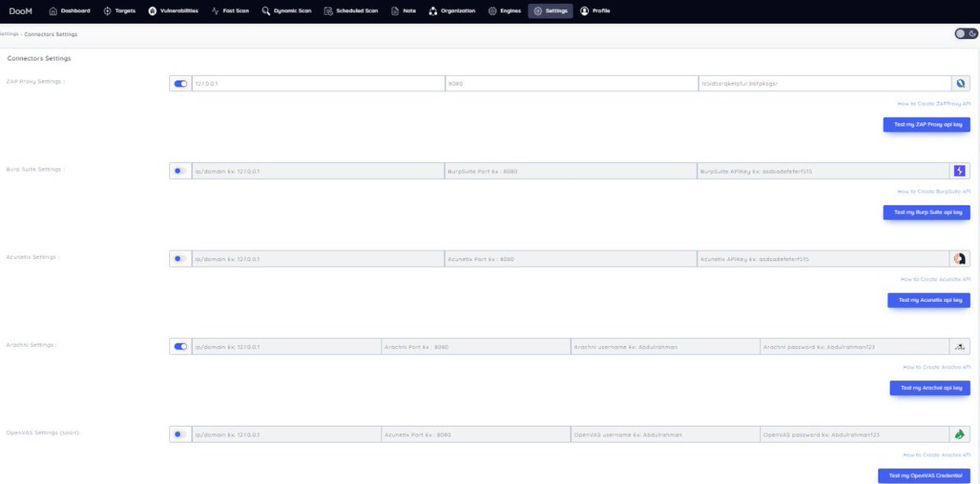Click the Burp Suite lightning icon
980x484 pixels.
pyautogui.click(x=961, y=171)
